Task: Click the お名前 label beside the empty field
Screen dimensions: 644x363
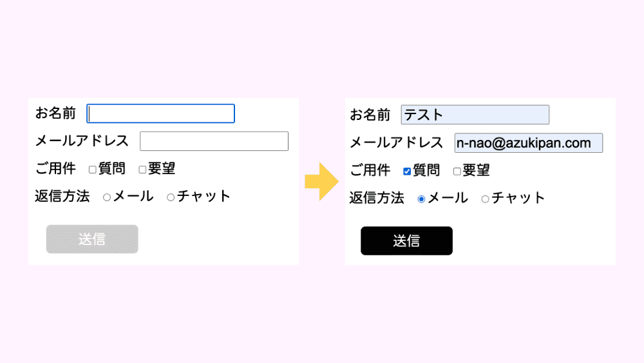Action: pyautogui.click(x=55, y=113)
